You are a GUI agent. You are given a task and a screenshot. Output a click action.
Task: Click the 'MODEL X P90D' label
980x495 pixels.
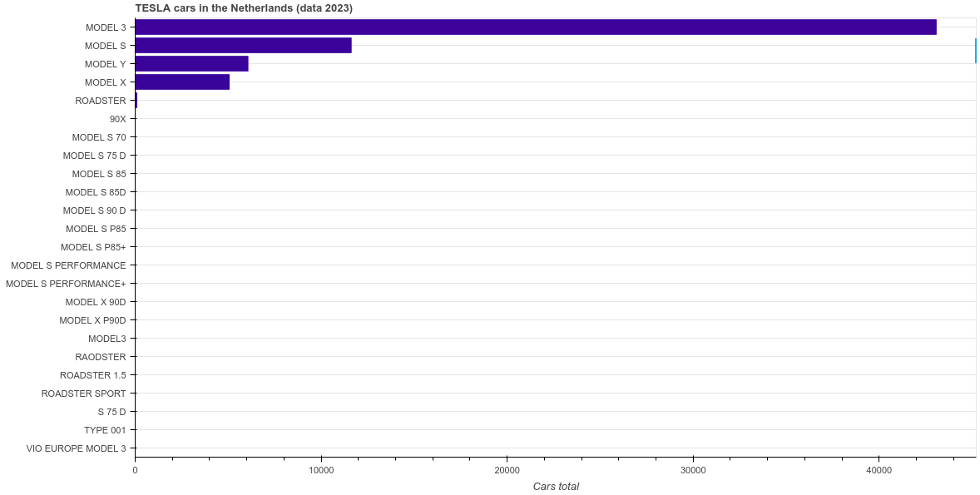coord(92,320)
